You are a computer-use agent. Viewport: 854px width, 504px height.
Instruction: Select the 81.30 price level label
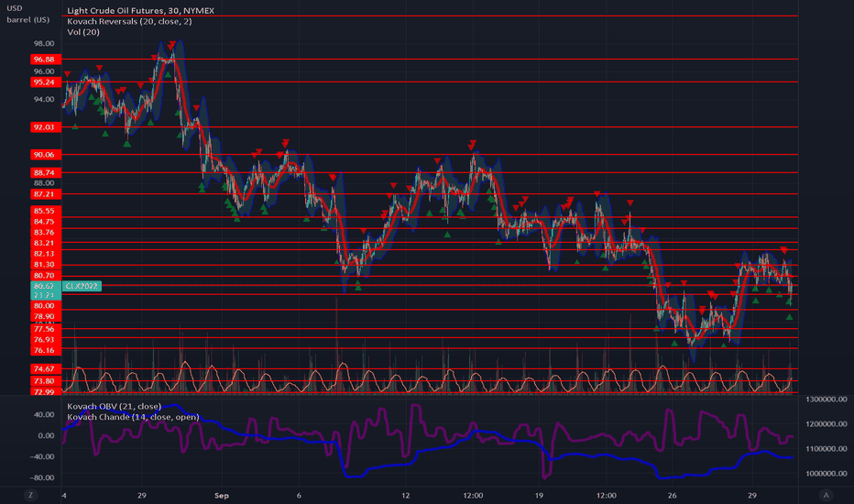[x=45, y=264]
